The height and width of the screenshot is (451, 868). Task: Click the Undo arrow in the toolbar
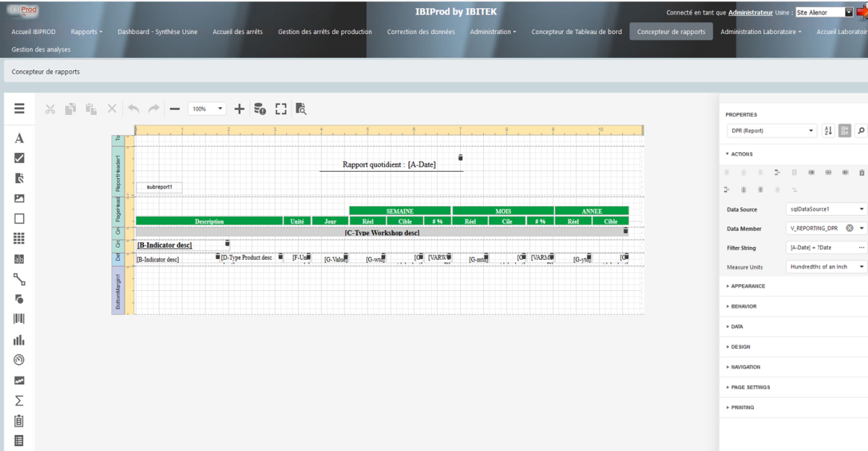tap(133, 109)
